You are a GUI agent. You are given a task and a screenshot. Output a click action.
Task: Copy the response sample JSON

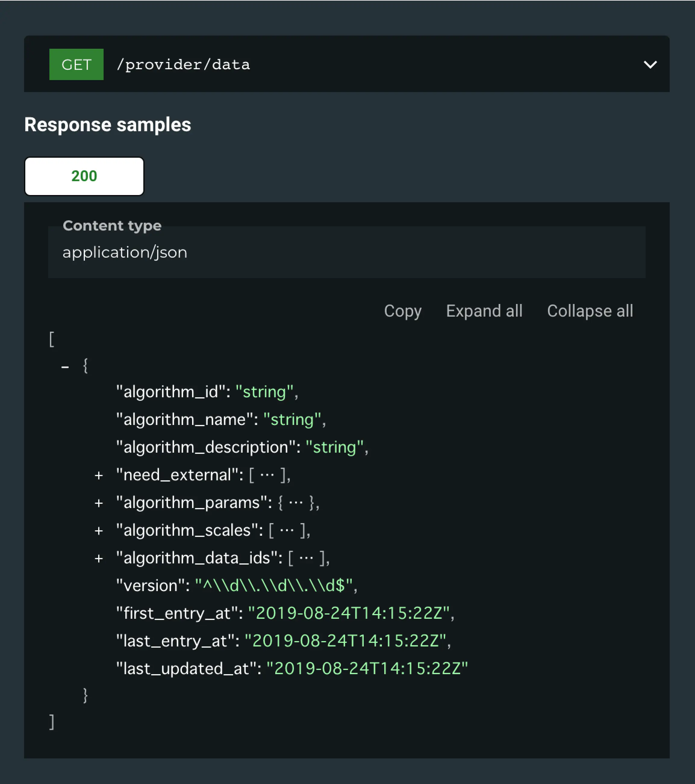click(403, 311)
